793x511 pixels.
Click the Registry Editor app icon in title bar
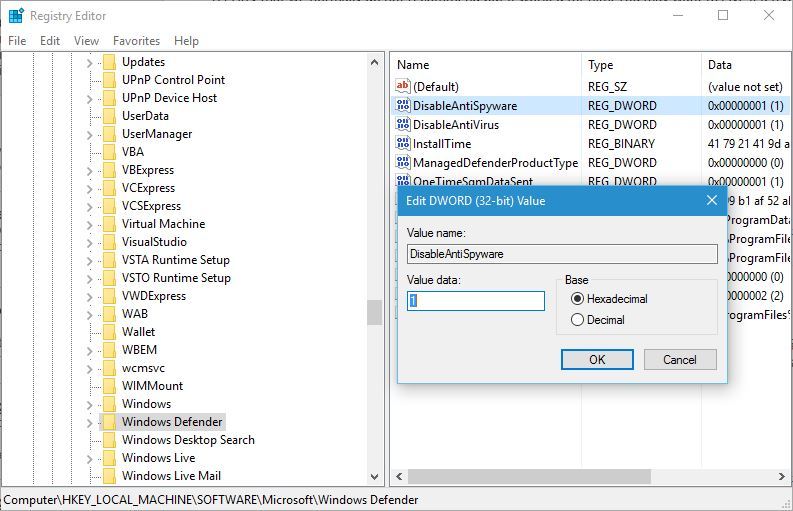pyautogui.click(x=16, y=16)
